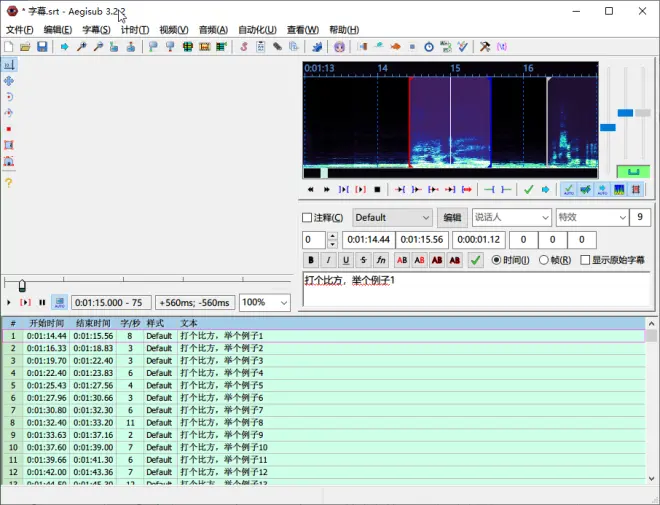Click the video seek bar handle
This screenshot has width=660, height=505.
22,286
